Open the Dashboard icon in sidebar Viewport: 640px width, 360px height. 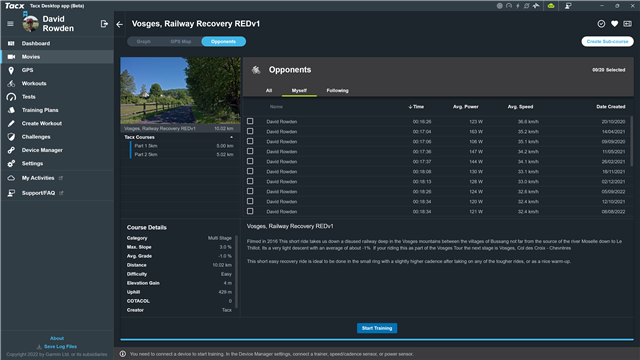click(x=11, y=43)
